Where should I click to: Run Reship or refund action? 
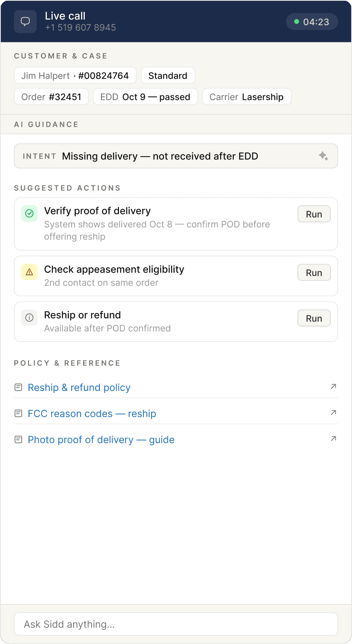pyautogui.click(x=314, y=318)
